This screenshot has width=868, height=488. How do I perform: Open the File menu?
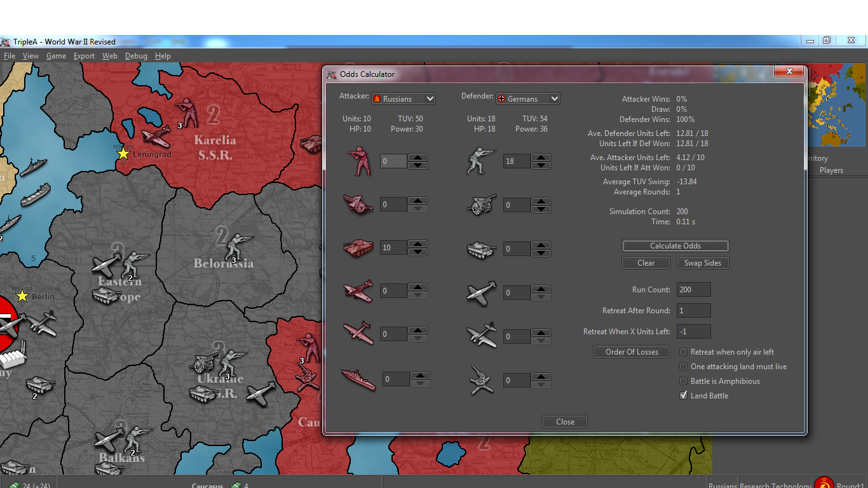[x=10, y=56]
